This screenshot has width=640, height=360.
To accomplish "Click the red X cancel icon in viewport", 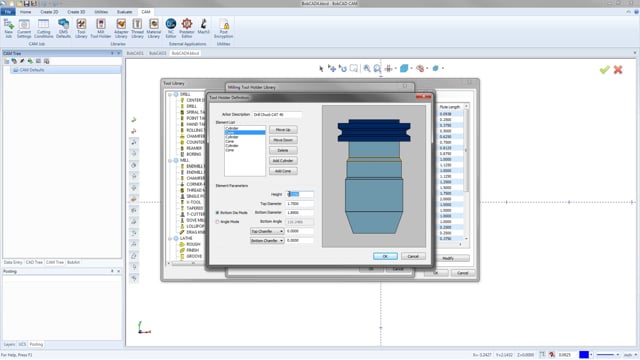I will pyautogui.click(x=618, y=69).
